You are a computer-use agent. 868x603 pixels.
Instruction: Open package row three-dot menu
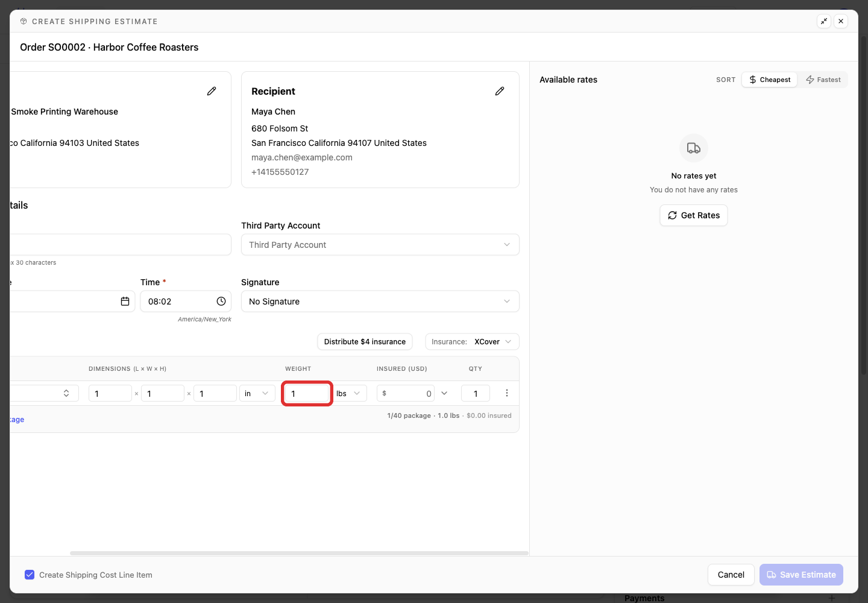[x=507, y=393]
